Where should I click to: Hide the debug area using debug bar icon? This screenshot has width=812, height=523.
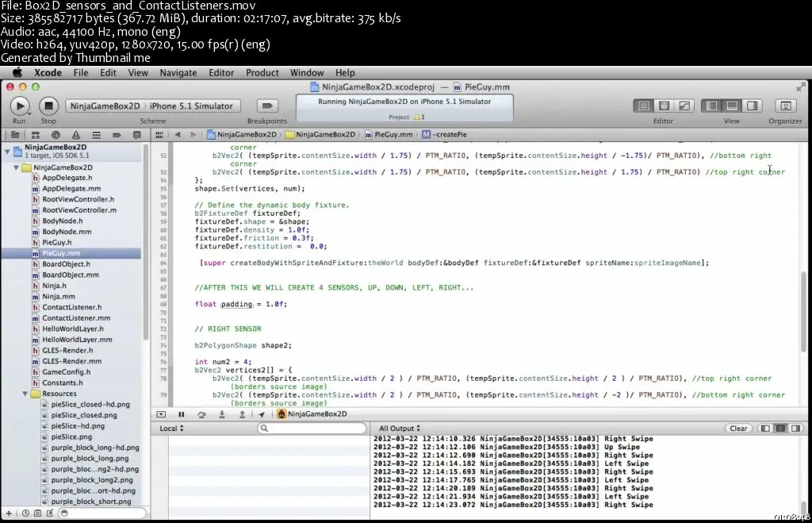161,414
